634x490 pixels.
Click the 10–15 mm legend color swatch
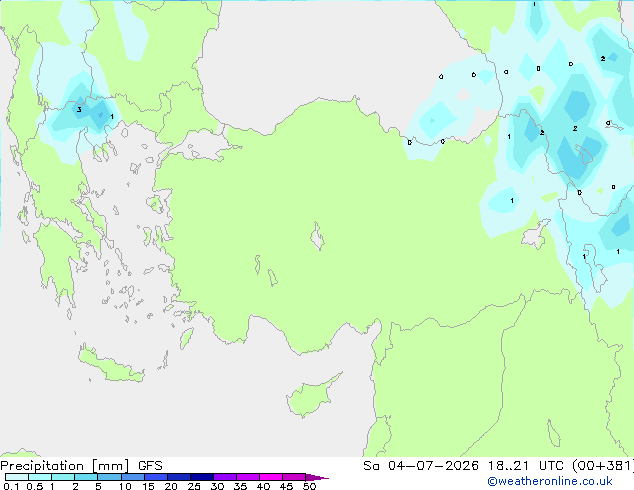[132, 477]
